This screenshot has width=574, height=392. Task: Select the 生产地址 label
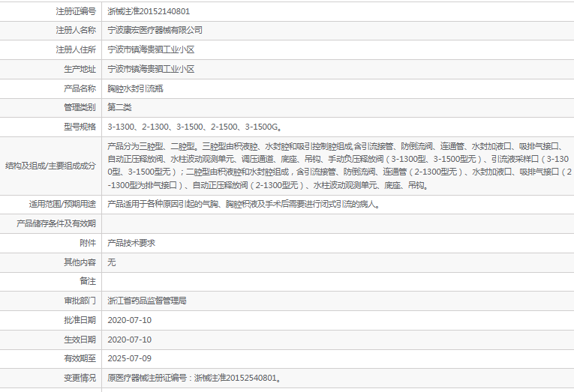[80, 69]
